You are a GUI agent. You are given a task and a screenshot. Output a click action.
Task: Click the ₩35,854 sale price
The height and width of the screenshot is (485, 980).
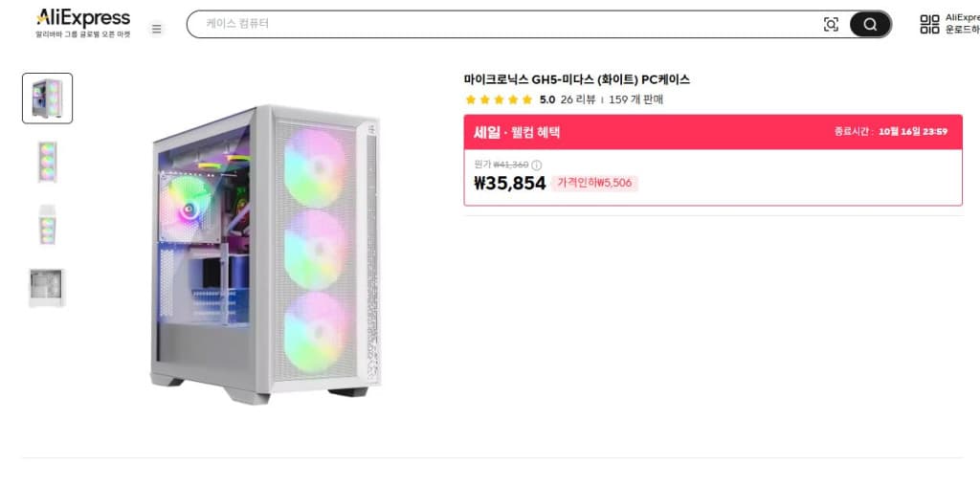[x=510, y=183]
